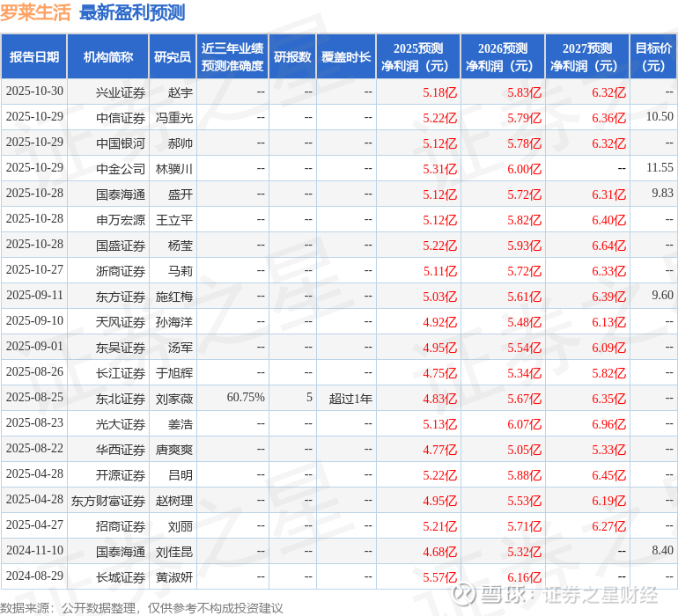Click institution 中金公司

[121, 169]
